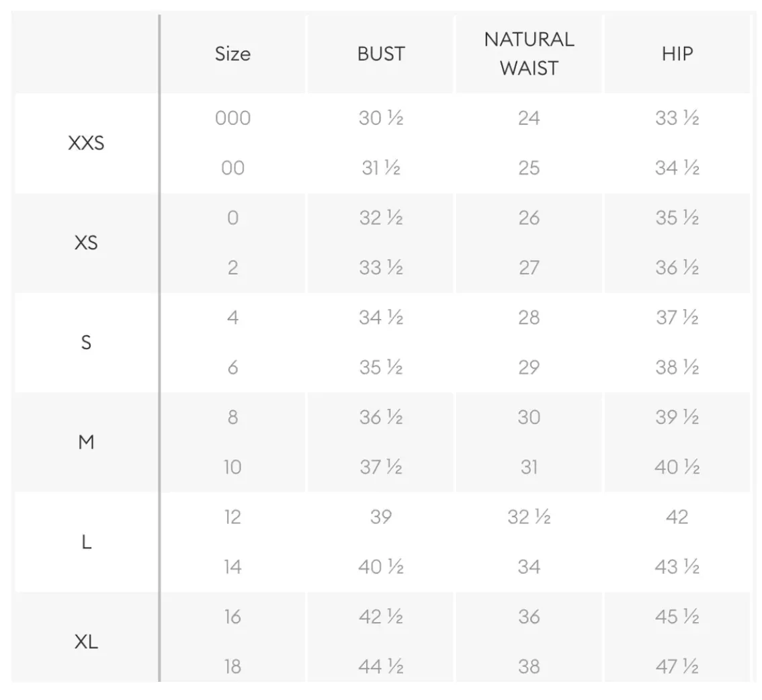762x700 pixels.
Task: Select the XXS size row label
Action: 86,143
